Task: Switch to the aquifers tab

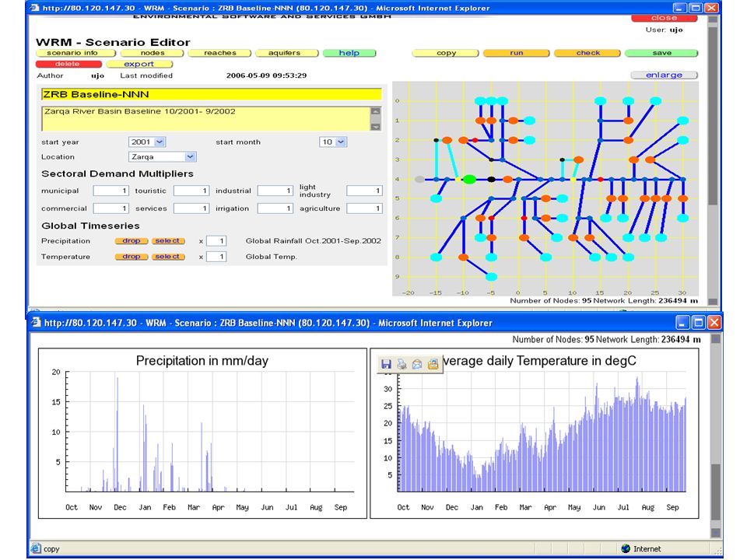Action: (287, 53)
